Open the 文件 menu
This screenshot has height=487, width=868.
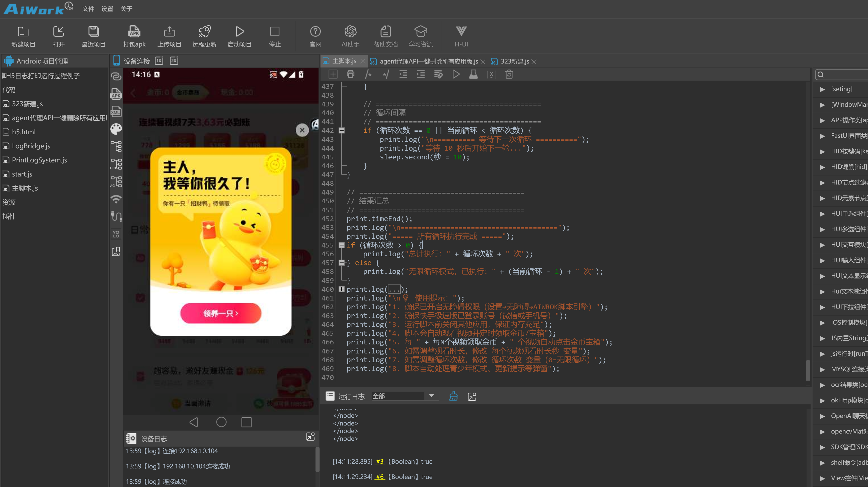click(x=88, y=9)
